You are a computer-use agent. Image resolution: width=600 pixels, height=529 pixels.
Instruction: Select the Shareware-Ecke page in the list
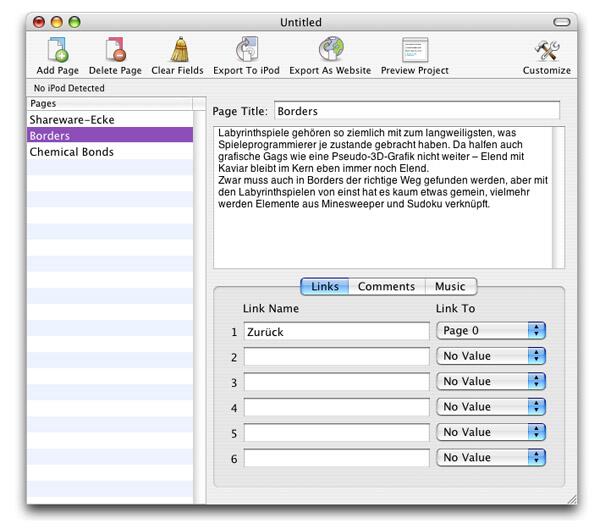click(x=110, y=119)
